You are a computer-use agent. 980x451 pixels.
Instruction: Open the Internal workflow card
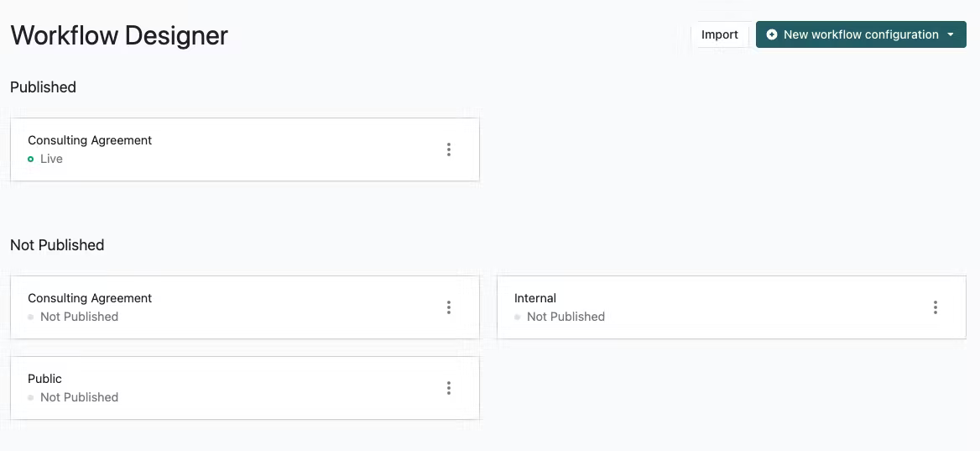tap(732, 307)
